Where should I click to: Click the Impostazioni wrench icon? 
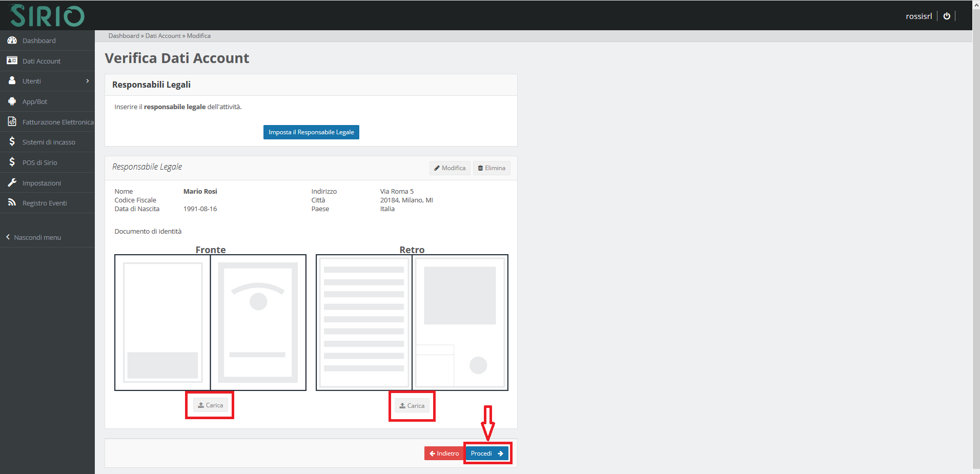click(x=12, y=182)
